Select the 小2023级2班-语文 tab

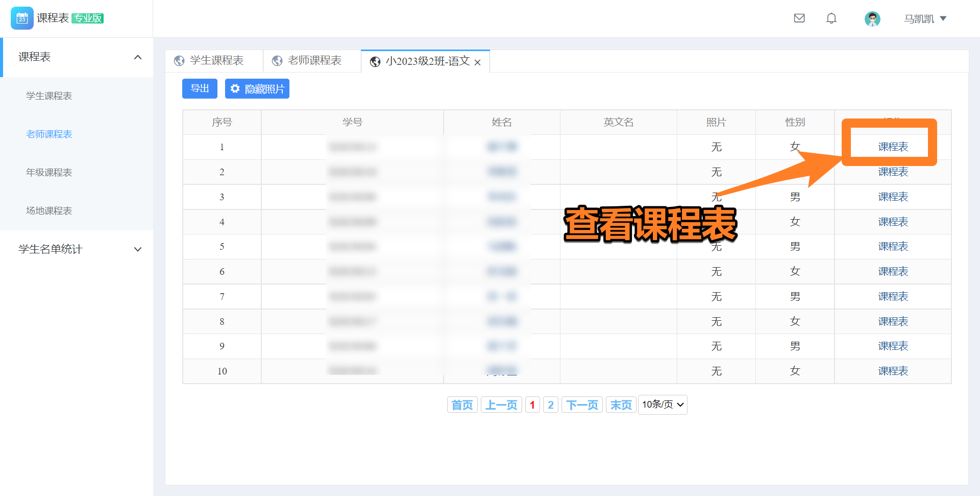tap(425, 61)
